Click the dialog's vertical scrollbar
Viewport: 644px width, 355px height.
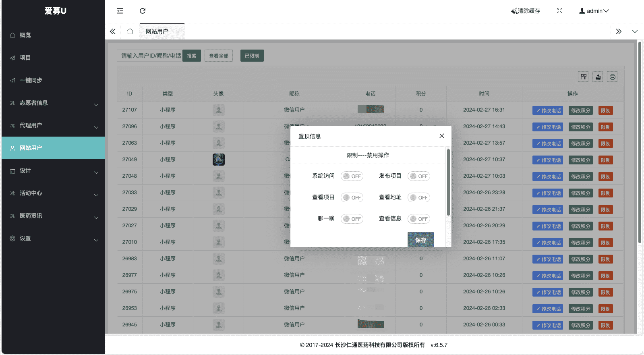pyautogui.click(x=448, y=182)
